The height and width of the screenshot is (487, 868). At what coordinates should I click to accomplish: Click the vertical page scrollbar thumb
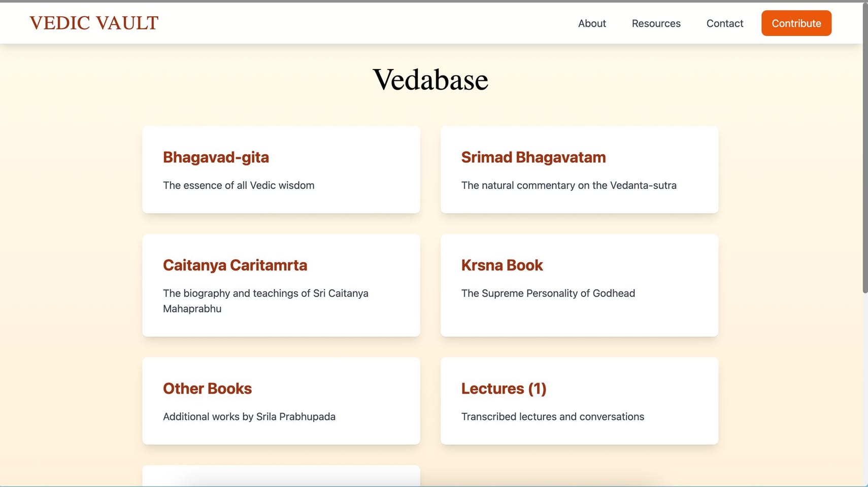[x=865, y=147]
